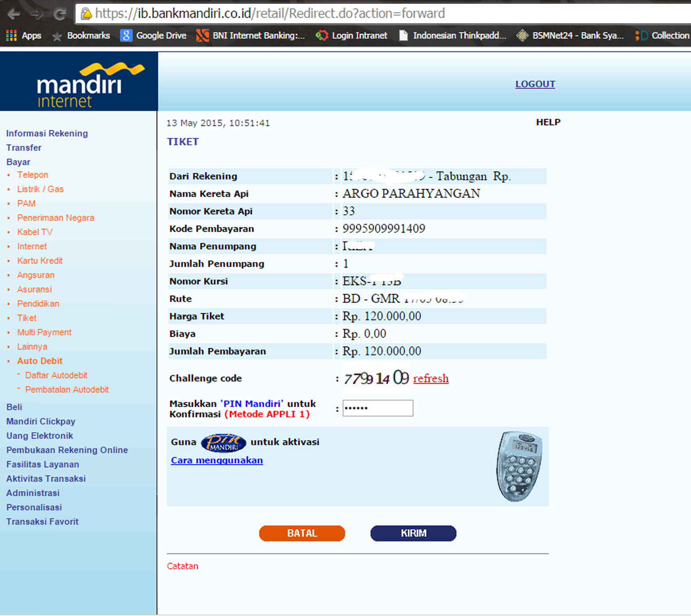Click the Mandiri token device image
The width and height of the screenshot is (691, 616).
click(519, 466)
